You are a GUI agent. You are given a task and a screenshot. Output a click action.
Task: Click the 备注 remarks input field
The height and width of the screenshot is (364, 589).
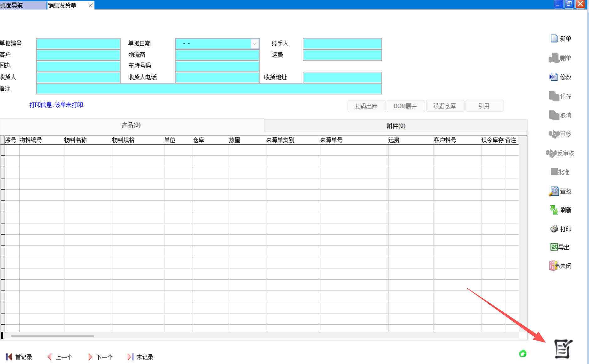(x=209, y=89)
